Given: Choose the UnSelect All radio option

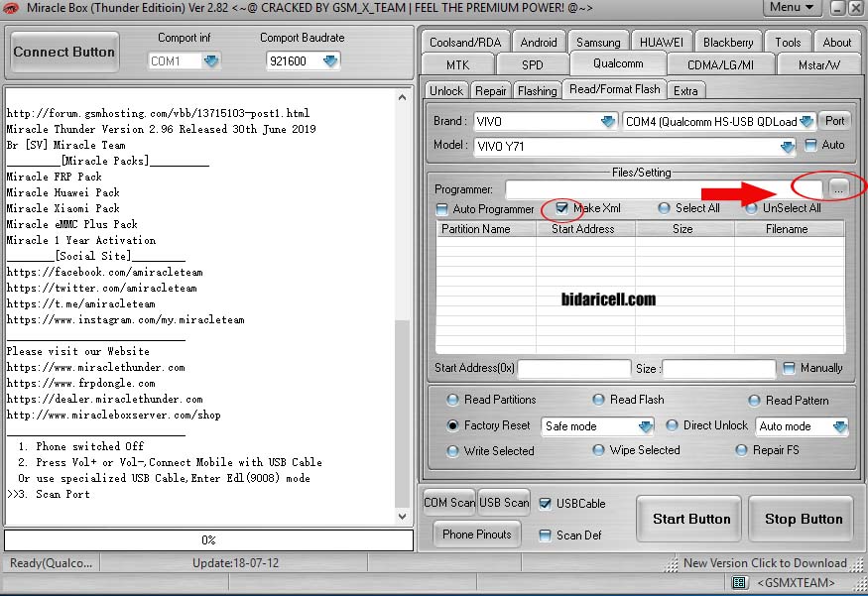Looking at the screenshot, I should click(751, 208).
